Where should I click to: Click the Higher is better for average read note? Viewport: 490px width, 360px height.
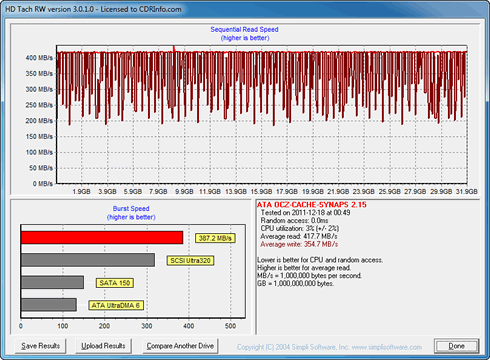point(304,268)
